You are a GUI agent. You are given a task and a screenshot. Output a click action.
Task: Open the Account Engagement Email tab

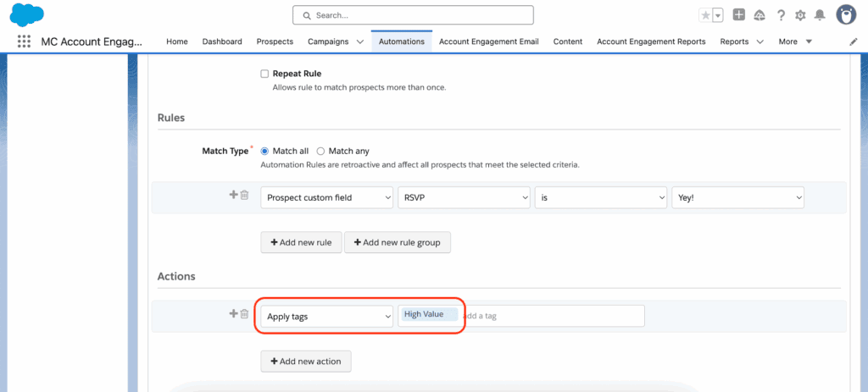pyautogui.click(x=489, y=41)
